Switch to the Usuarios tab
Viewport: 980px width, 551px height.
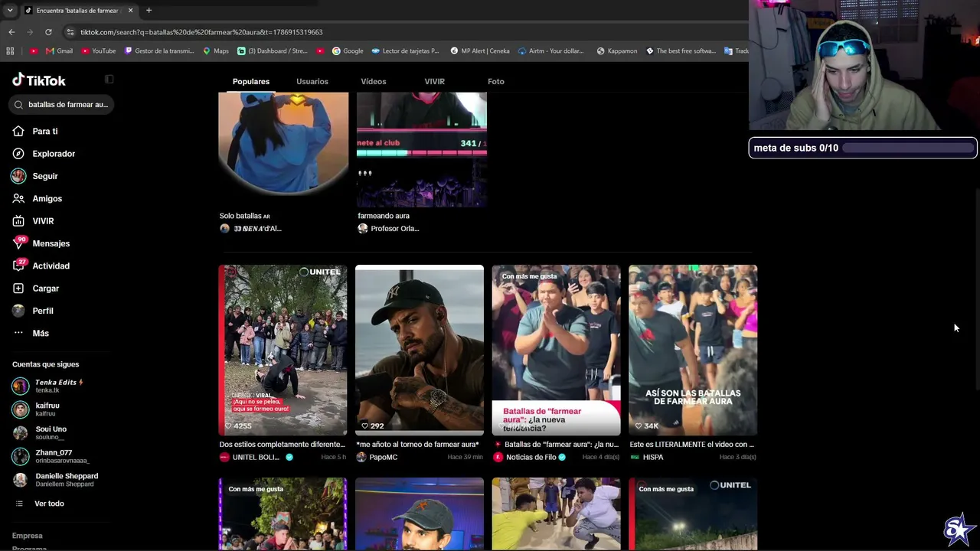(312, 81)
